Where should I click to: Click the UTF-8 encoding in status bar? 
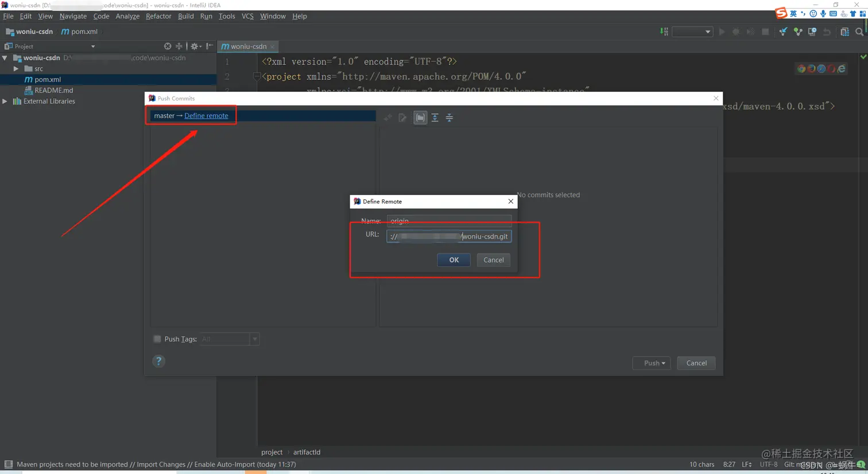pyautogui.click(x=769, y=464)
